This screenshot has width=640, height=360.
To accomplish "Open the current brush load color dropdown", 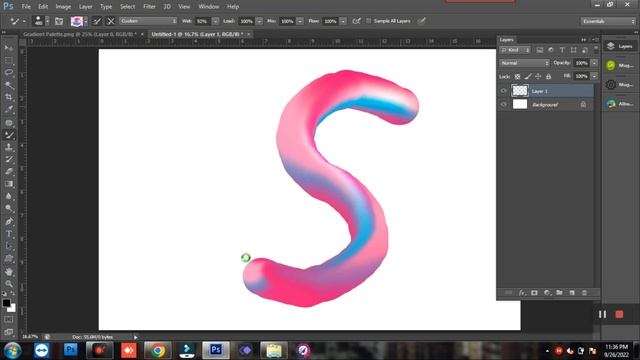I will coord(86,21).
